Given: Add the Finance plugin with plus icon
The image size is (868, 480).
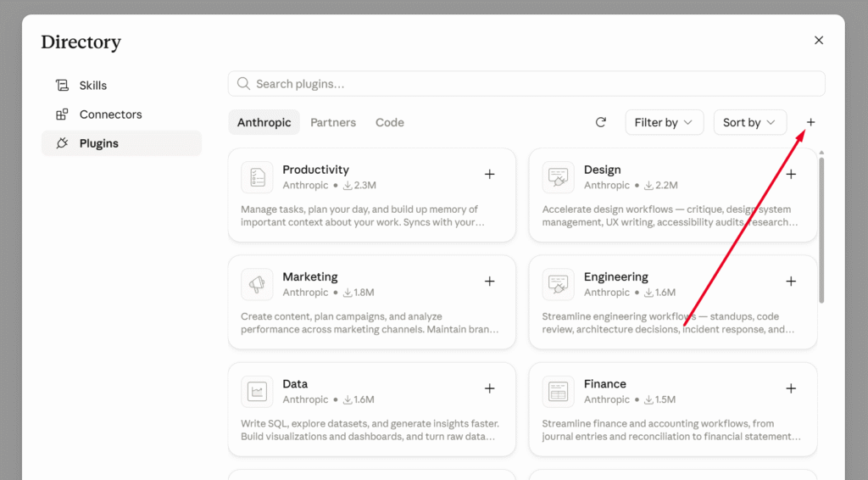Looking at the screenshot, I should (x=791, y=388).
